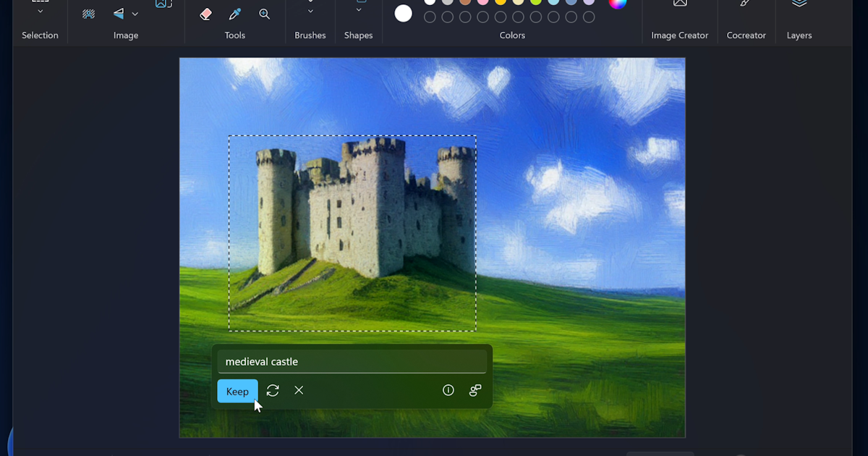
Task: Open the Brushes dropdown
Action: 310,11
